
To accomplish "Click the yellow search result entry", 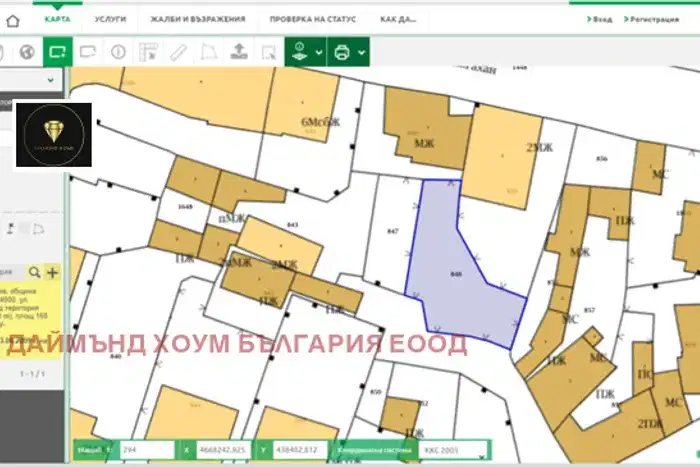I will (x=30, y=319).
